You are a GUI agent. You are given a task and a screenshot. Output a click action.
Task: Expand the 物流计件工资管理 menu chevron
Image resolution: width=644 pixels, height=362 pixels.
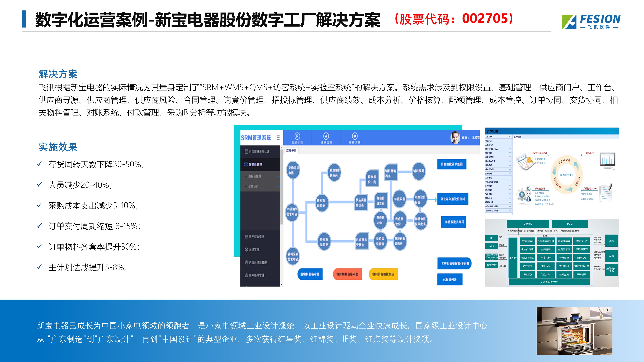510,211
